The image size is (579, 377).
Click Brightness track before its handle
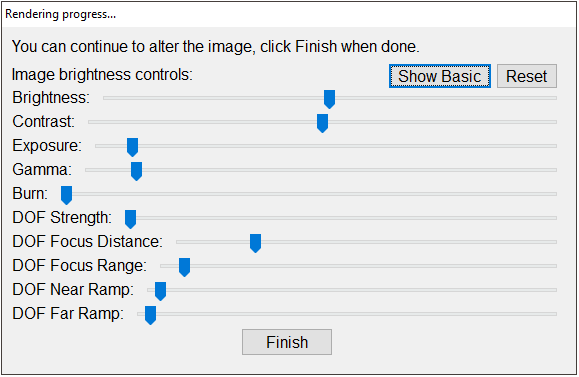(x=213, y=98)
